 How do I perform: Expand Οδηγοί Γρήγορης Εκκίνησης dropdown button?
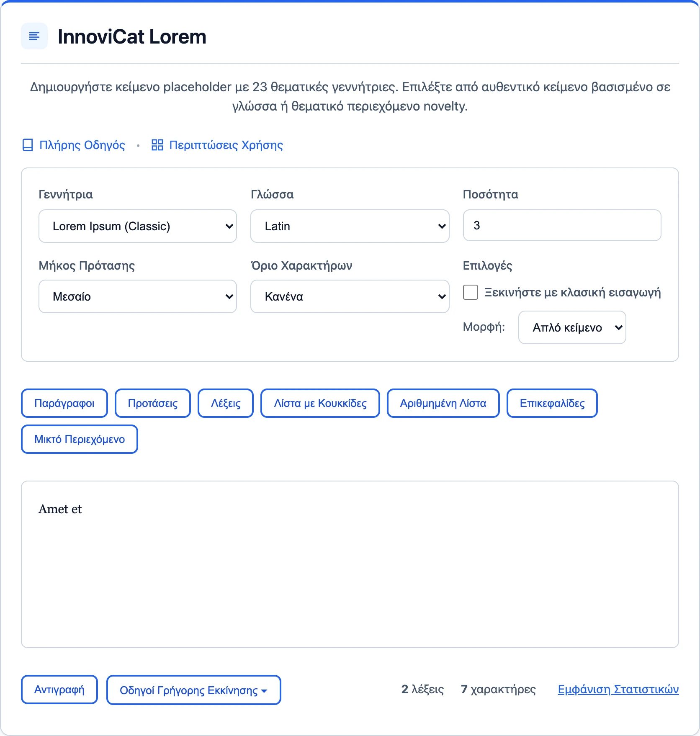pyautogui.click(x=194, y=690)
